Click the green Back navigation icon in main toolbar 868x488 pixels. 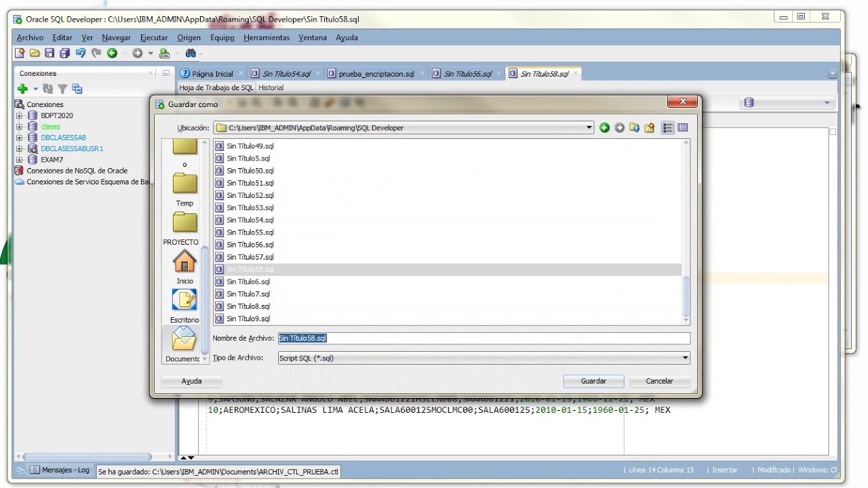[x=113, y=53]
